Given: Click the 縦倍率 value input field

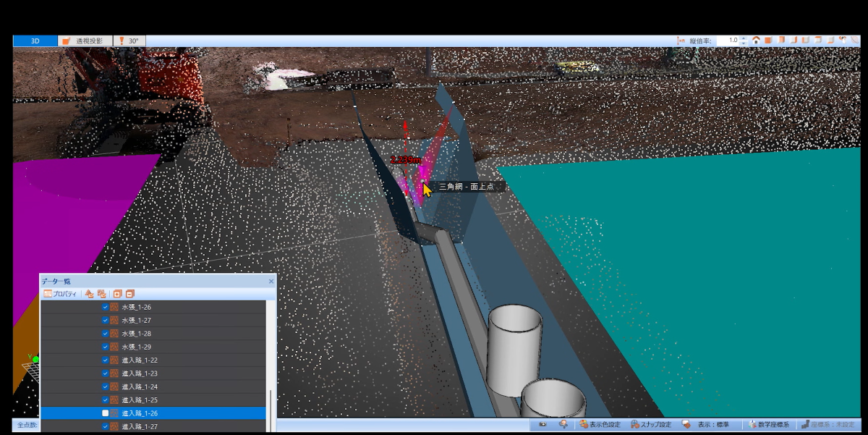Looking at the screenshot, I should [728, 41].
